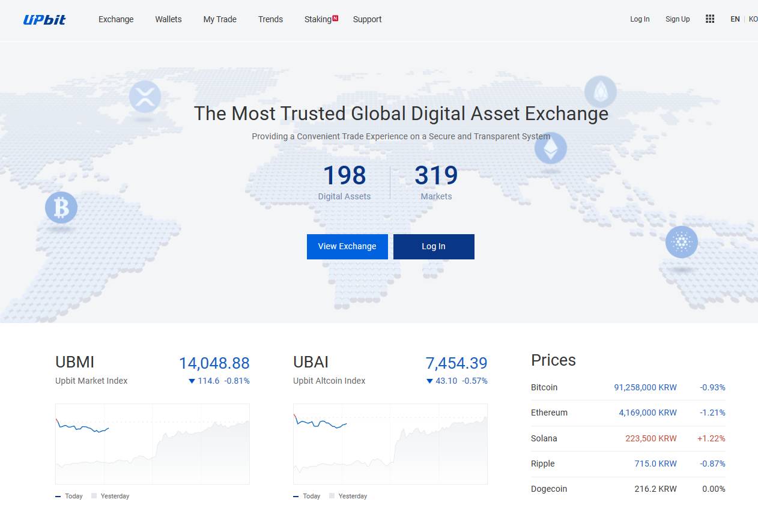
Task: Click the View Exchange button
Action: click(347, 247)
